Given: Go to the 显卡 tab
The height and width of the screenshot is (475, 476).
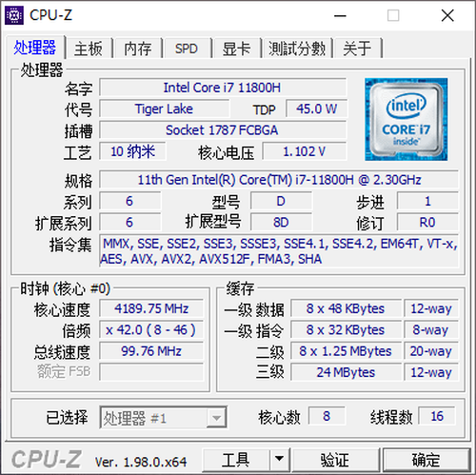Looking at the screenshot, I should tap(236, 49).
